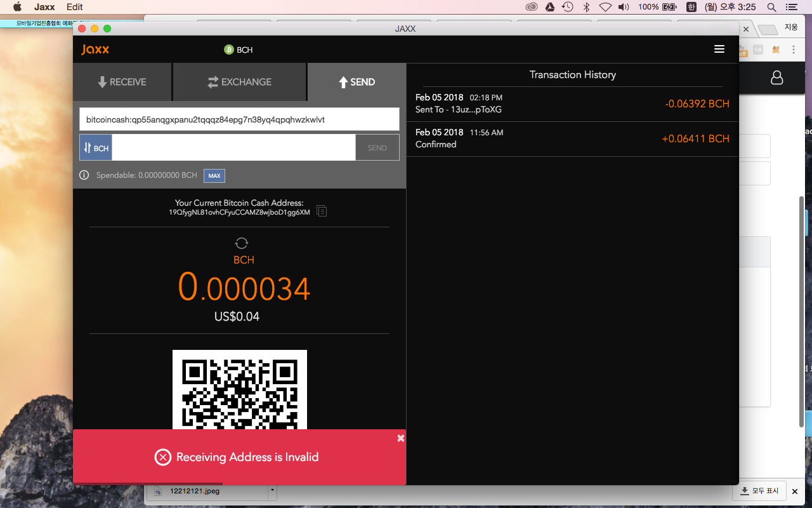Switch to the Receive tab
The image size is (812, 508).
point(122,82)
